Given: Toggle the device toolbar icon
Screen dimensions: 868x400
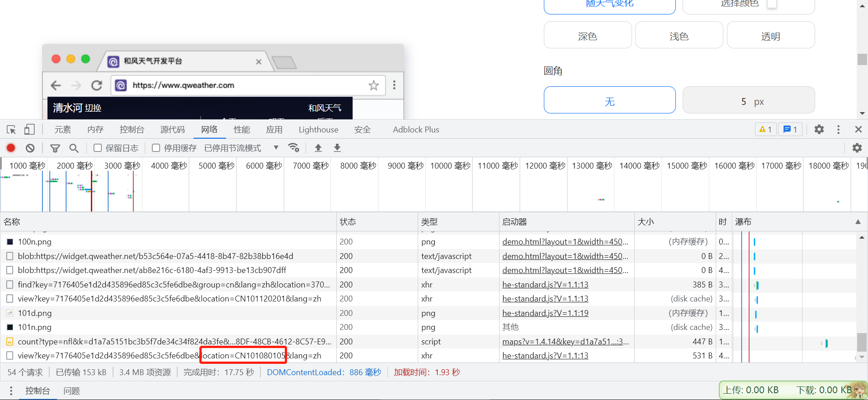Looking at the screenshot, I should [29, 130].
